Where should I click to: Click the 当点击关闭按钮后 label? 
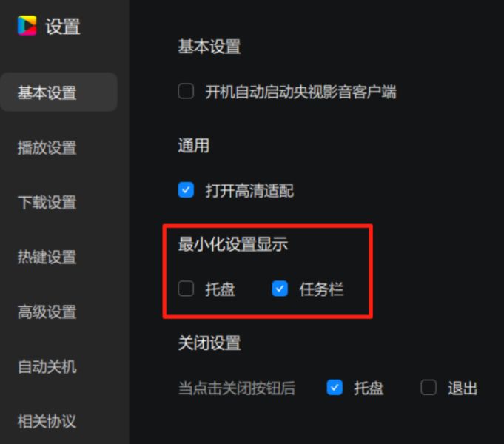(x=237, y=388)
